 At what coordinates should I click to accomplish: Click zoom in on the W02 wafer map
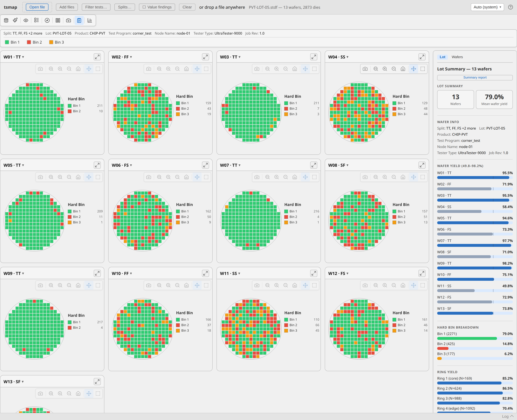point(168,69)
